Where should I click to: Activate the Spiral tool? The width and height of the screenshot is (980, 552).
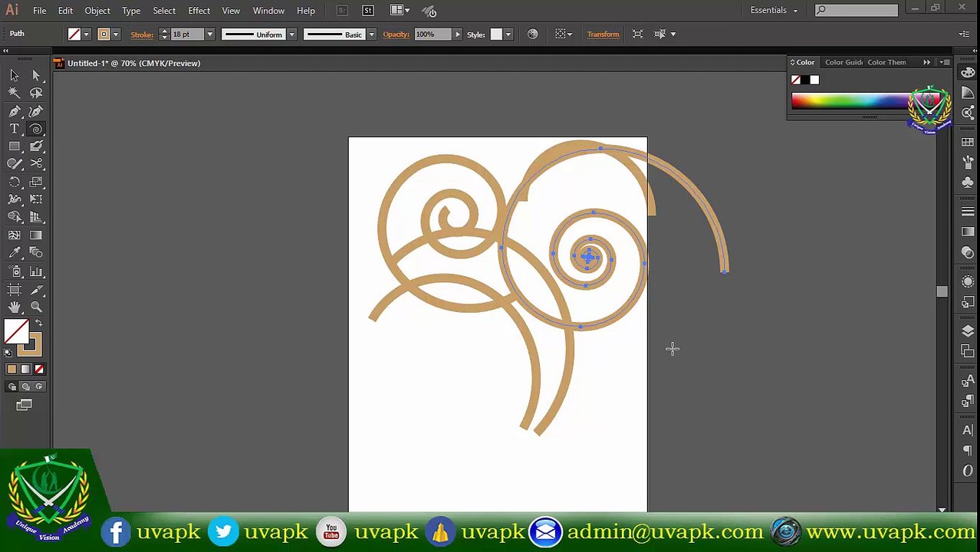tap(36, 129)
